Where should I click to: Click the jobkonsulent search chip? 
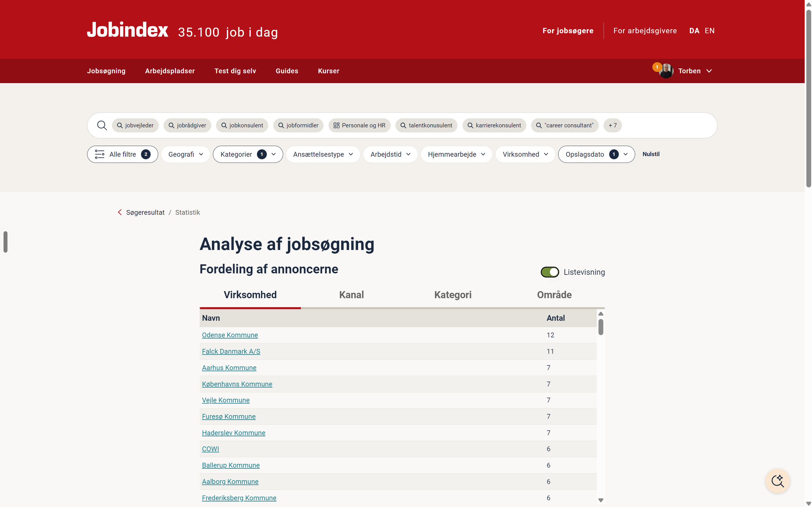click(242, 125)
